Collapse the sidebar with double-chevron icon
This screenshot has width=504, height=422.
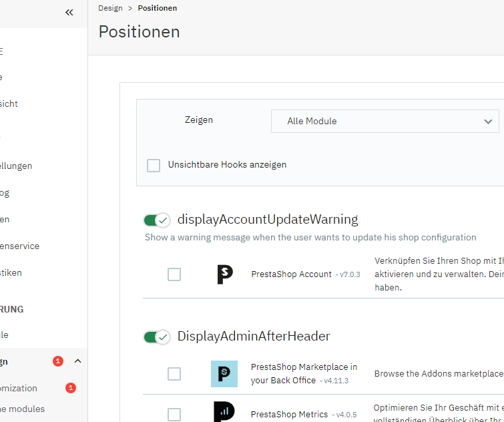click(x=69, y=13)
